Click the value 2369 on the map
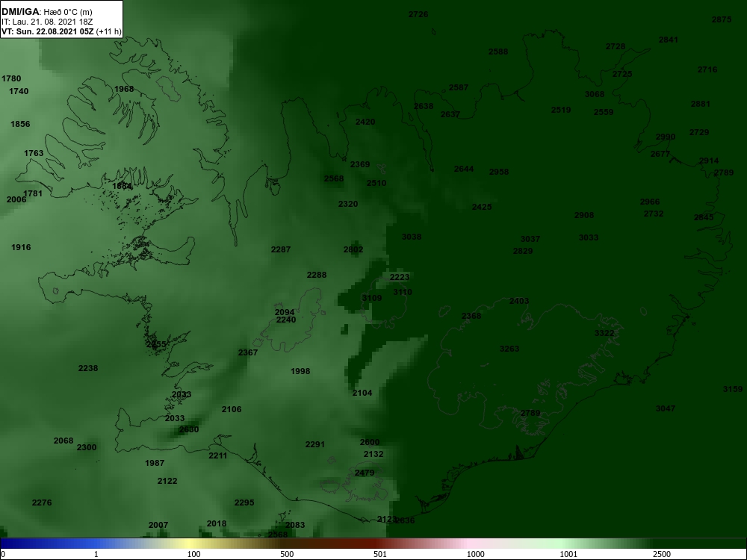Viewport: 747px width, 560px height. click(x=360, y=164)
